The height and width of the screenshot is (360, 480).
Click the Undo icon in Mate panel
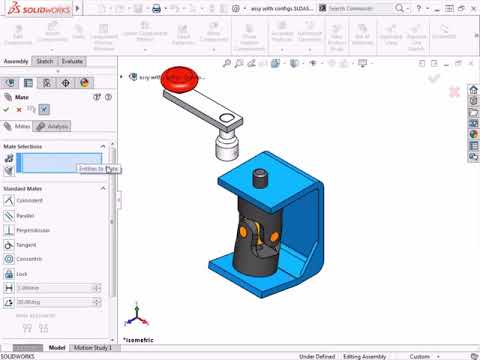(31, 109)
